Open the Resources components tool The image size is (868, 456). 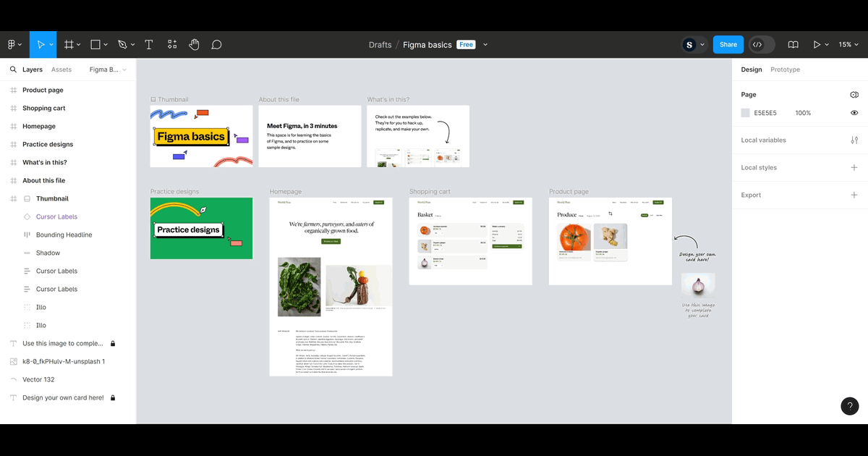(x=172, y=44)
